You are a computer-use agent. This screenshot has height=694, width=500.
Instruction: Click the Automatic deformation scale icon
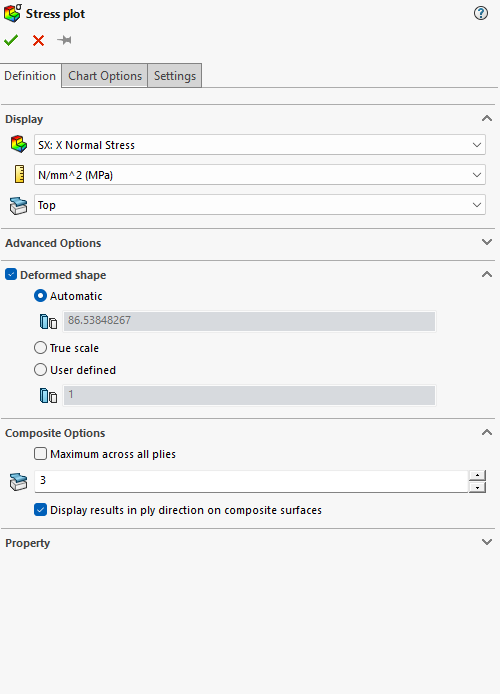(x=48, y=322)
